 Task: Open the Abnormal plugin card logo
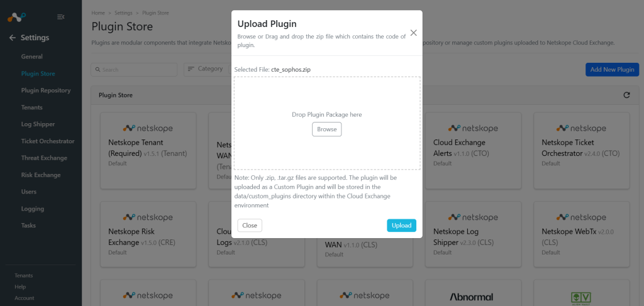coord(471,297)
